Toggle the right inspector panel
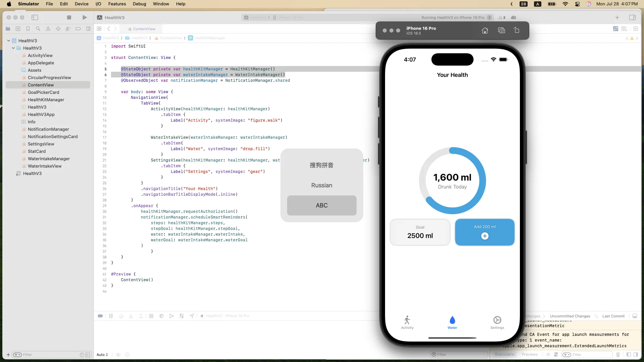644x362 pixels. (633, 17)
